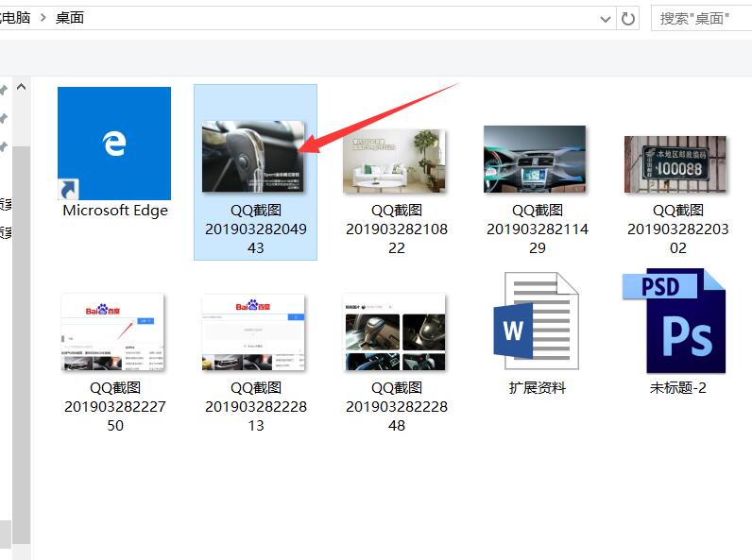Select QQ截图 20190328210822 sofa room thumbnail
Viewport: 752px width, 560px height.
click(395, 161)
